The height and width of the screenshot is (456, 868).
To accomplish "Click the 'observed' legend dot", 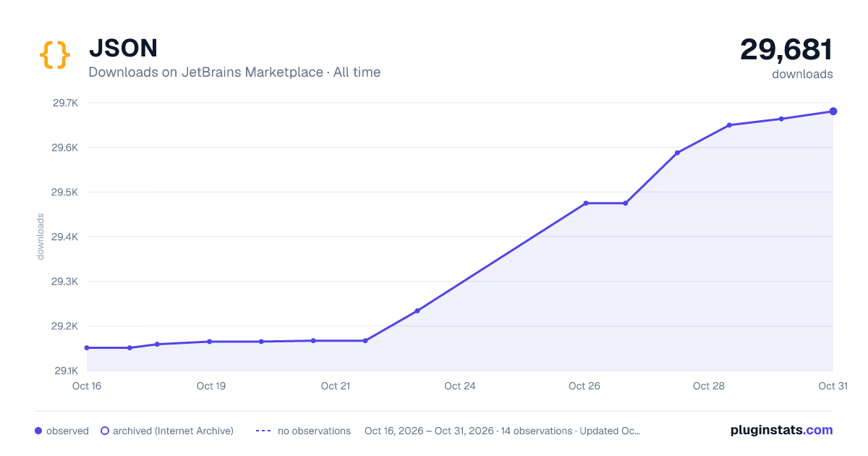I will pos(38,431).
